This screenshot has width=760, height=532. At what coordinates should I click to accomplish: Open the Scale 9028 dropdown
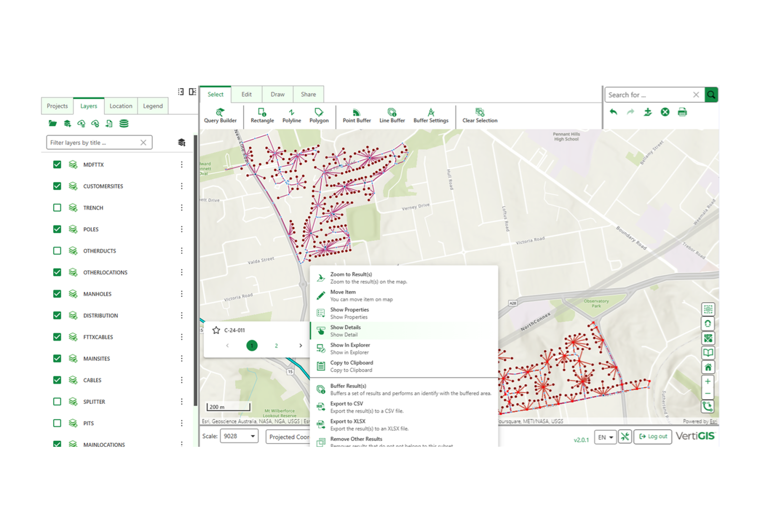tap(239, 436)
